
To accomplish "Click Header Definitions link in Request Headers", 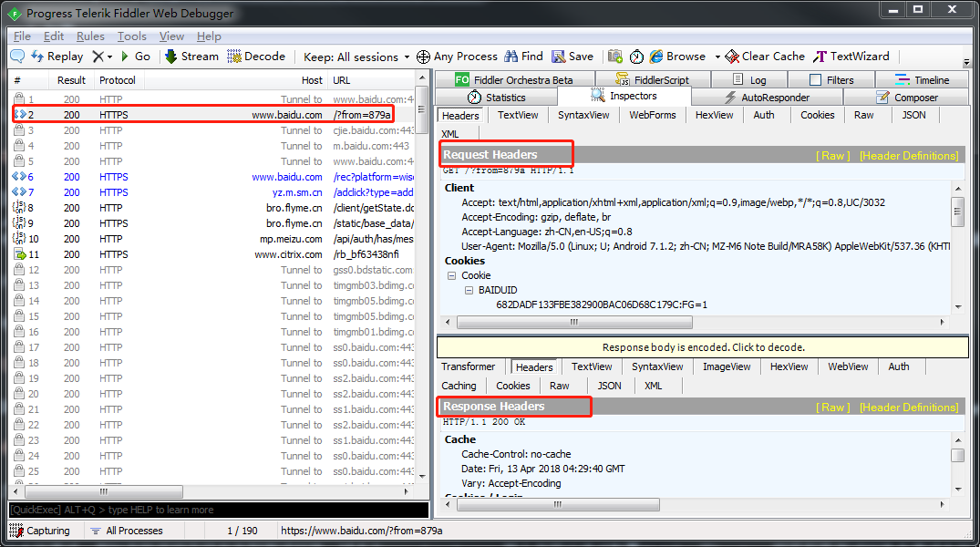I will [x=909, y=156].
